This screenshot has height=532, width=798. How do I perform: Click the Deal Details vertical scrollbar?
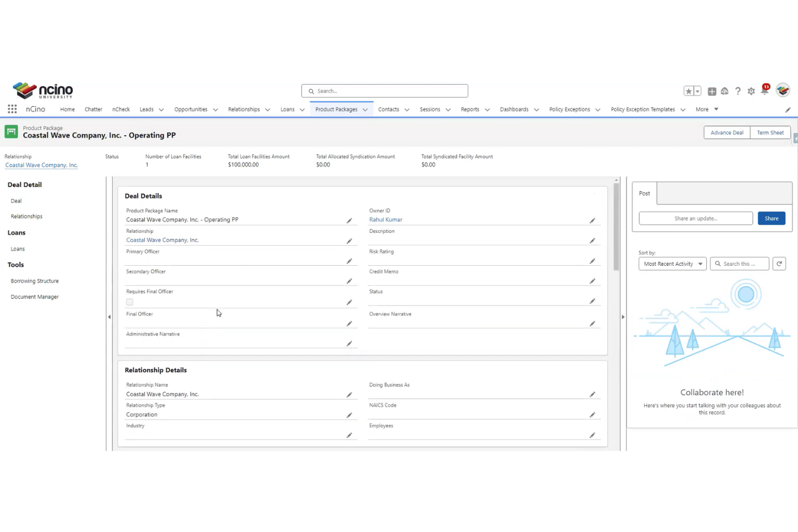(x=616, y=226)
